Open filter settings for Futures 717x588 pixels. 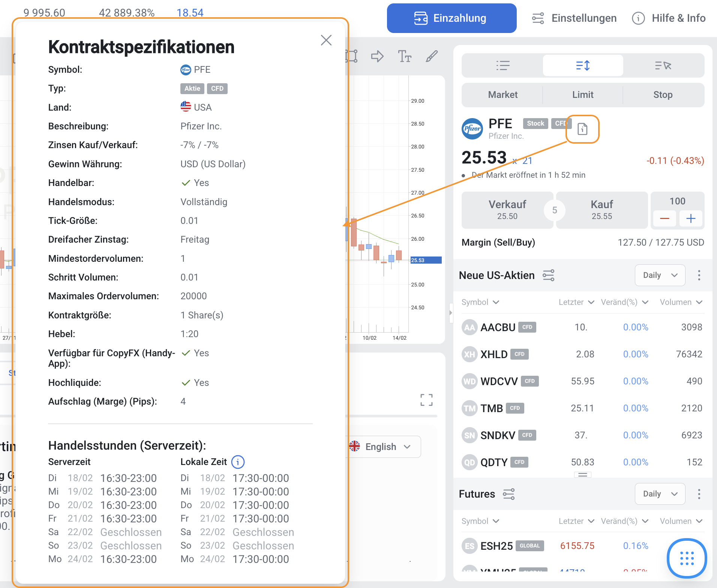[x=508, y=494]
